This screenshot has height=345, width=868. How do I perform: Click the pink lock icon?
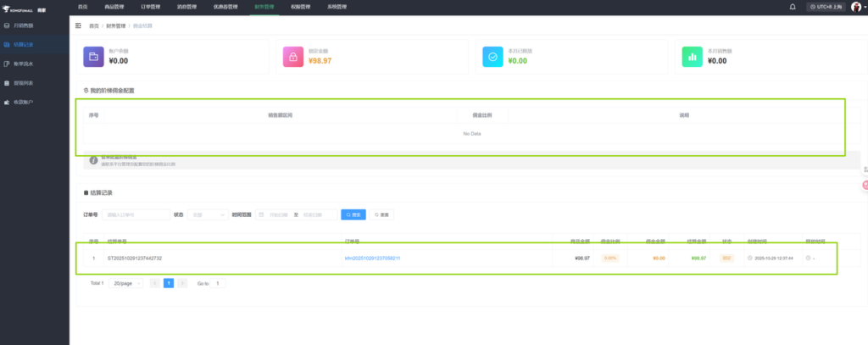click(293, 57)
